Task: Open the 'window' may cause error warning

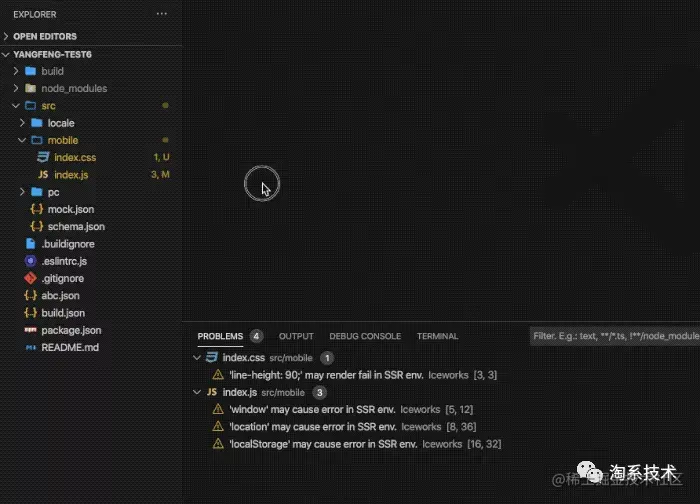Action: [312, 409]
